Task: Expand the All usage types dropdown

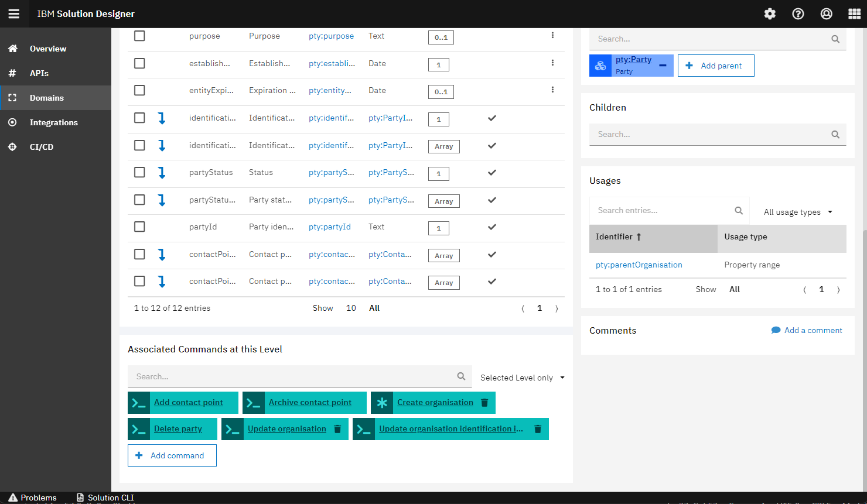Action: (x=797, y=212)
